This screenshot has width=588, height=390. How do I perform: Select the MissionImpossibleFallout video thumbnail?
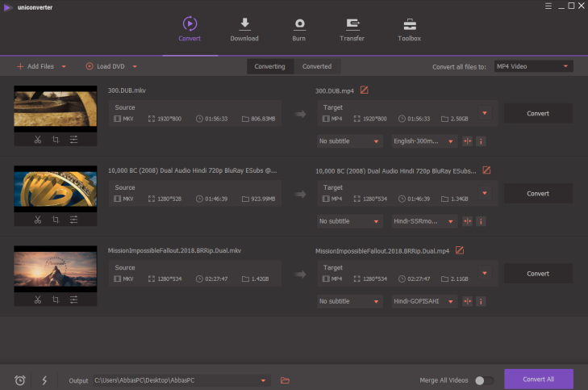(56, 269)
